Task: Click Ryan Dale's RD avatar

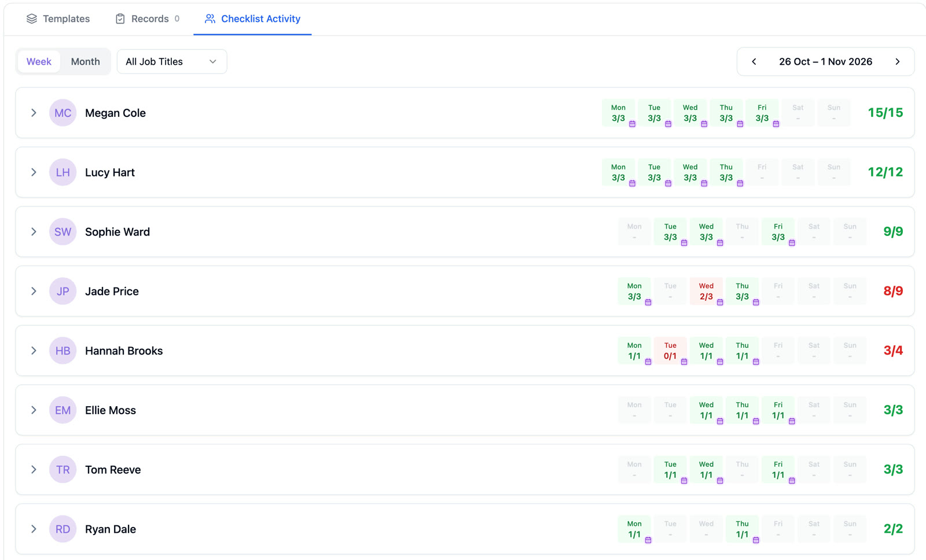Action: [63, 529]
